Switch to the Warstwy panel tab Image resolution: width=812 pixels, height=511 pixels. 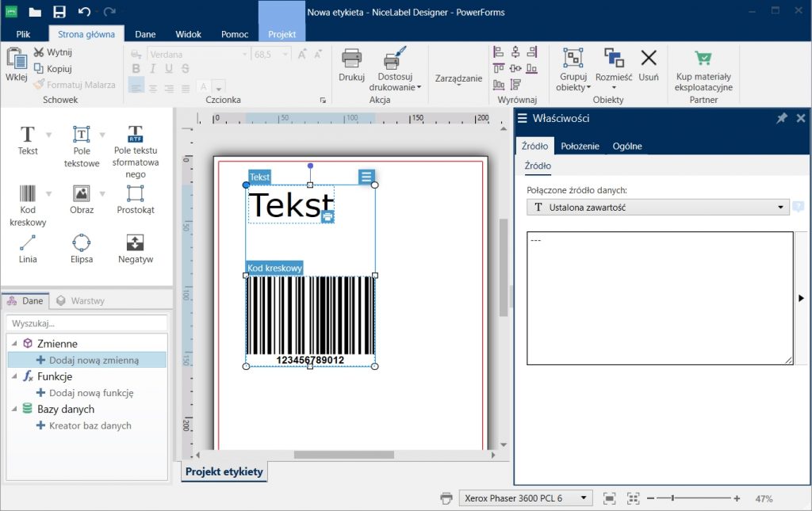[81, 300]
